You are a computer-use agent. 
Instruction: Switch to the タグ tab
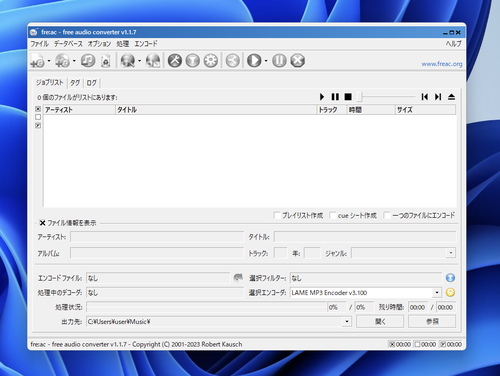click(75, 83)
